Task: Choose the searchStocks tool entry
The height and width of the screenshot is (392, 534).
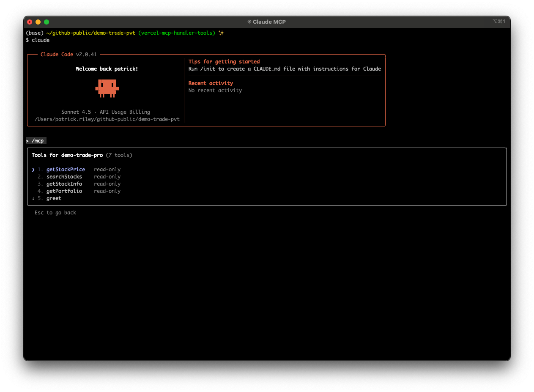Action: pos(64,177)
